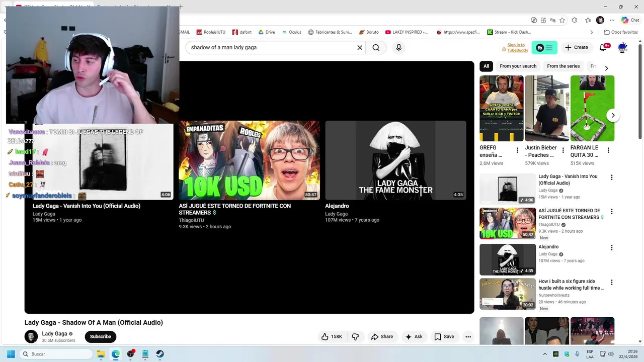
Task: Open more actions three-dot menu below video
Action: pos(468,337)
